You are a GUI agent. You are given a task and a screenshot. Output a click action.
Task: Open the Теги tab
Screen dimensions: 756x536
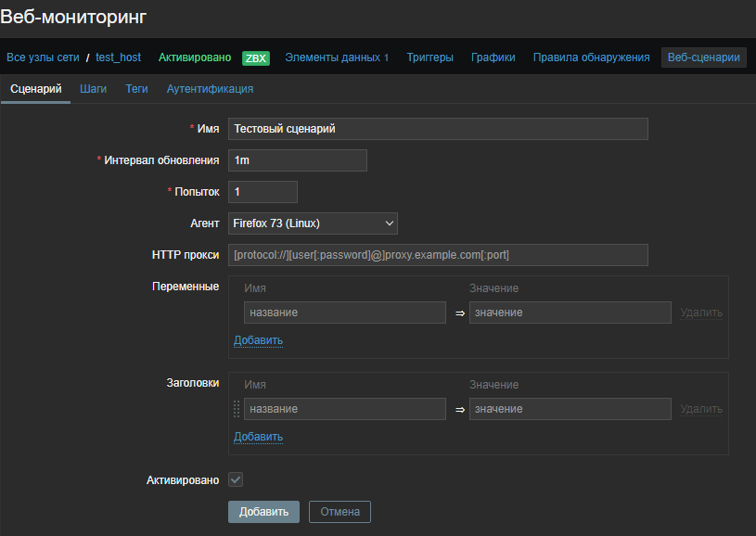point(136,89)
